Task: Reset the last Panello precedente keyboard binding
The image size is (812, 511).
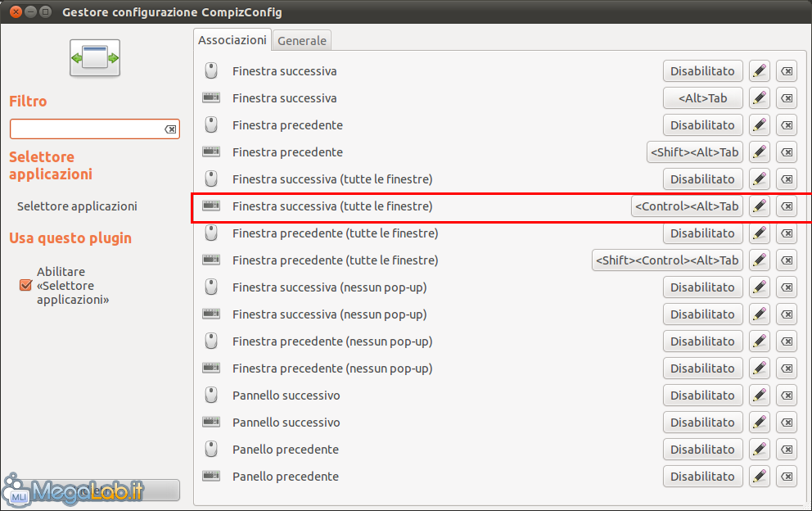Action: click(x=787, y=477)
